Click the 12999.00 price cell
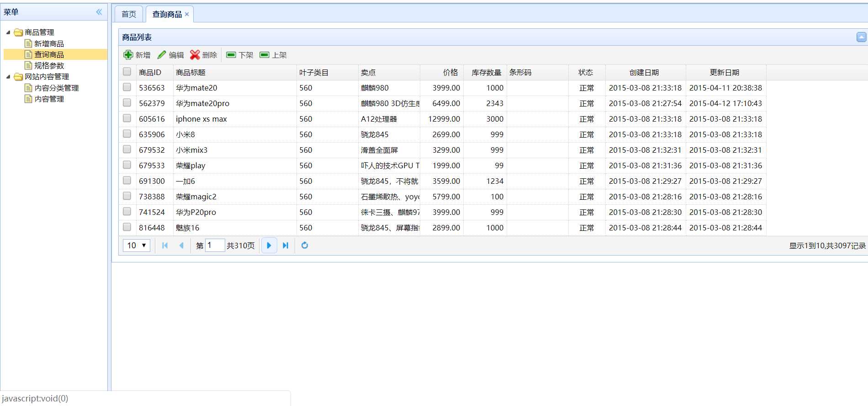 pyautogui.click(x=442, y=119)
